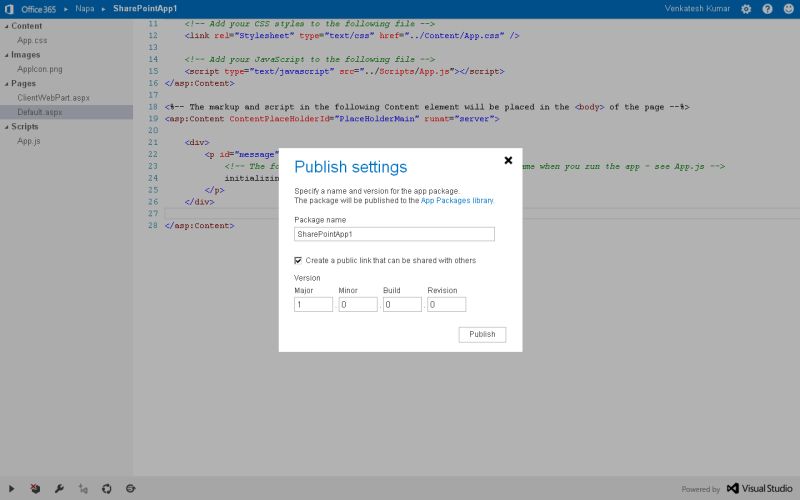Viewport: 800px width, 500px height.
Task: Collapse the Images folder
Action: (x=7, y=55)
